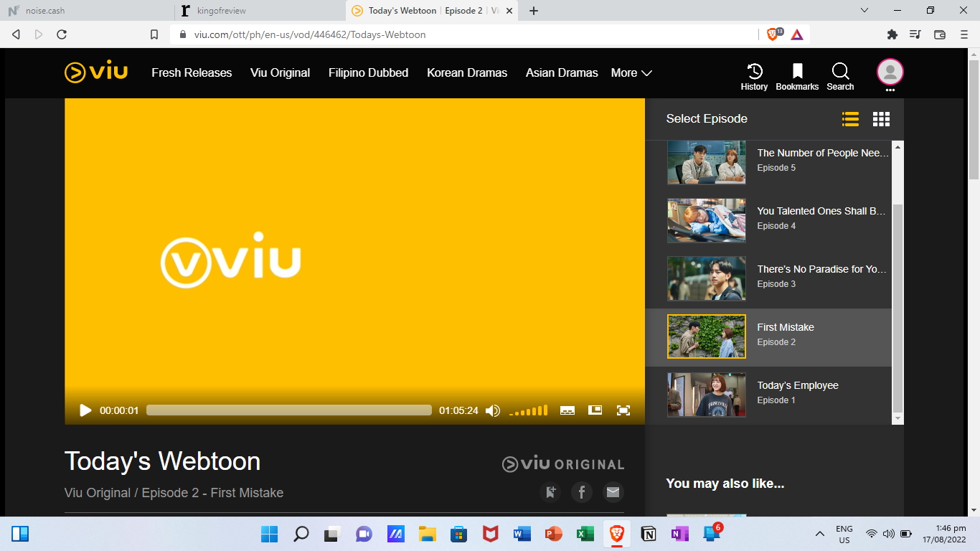Image resolution: width=980 pixels, height=551 pixels.
Task: Switch to the noise.cash browser tab
Action: [87, 11]
